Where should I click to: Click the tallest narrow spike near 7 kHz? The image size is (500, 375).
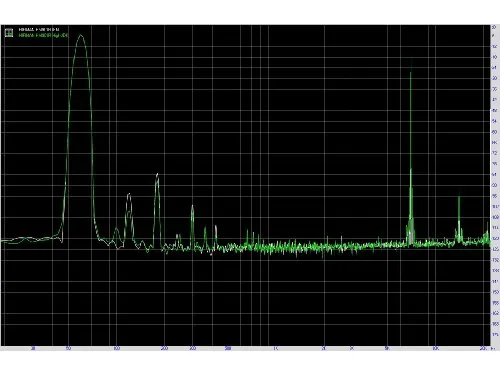click(411, 72)
